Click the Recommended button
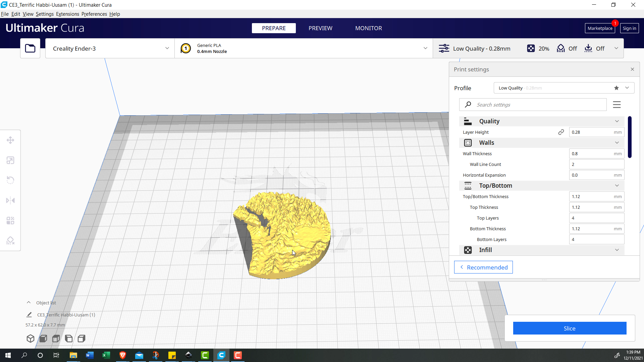 tap(483, 267)
